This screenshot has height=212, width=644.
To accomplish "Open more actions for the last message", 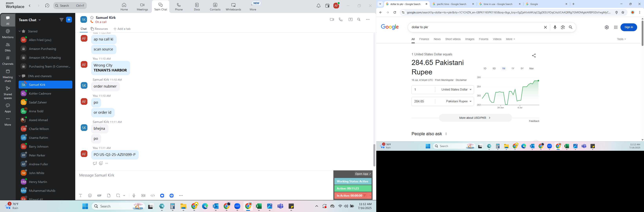I will click(107, 164).
